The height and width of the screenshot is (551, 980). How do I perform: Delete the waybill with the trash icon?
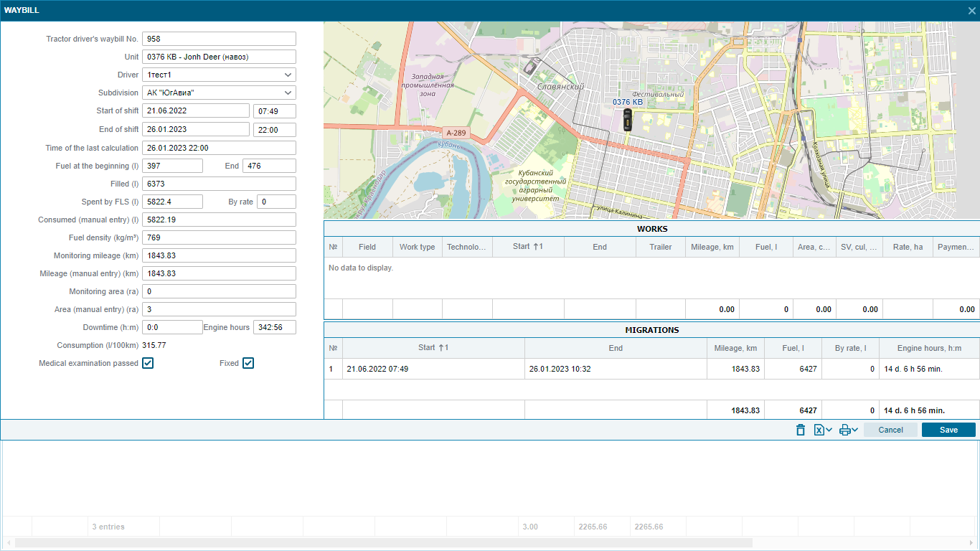point(801,430)
